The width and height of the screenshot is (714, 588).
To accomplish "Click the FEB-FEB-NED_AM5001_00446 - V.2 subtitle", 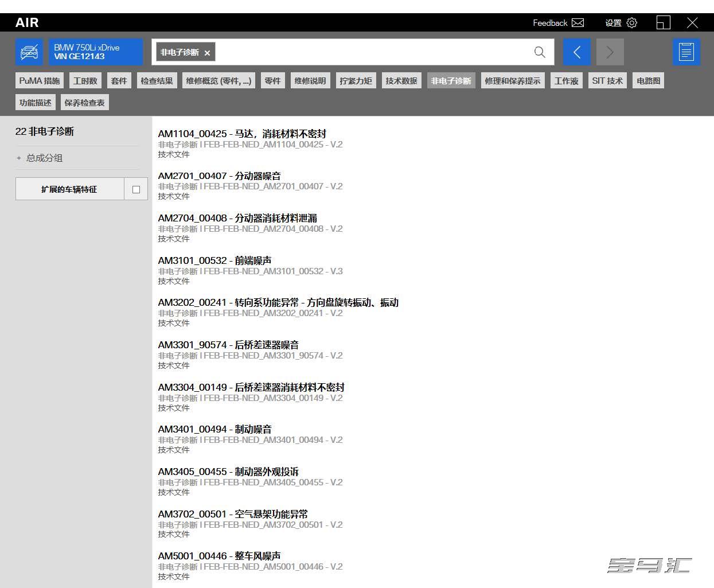I will pos(273,567).
